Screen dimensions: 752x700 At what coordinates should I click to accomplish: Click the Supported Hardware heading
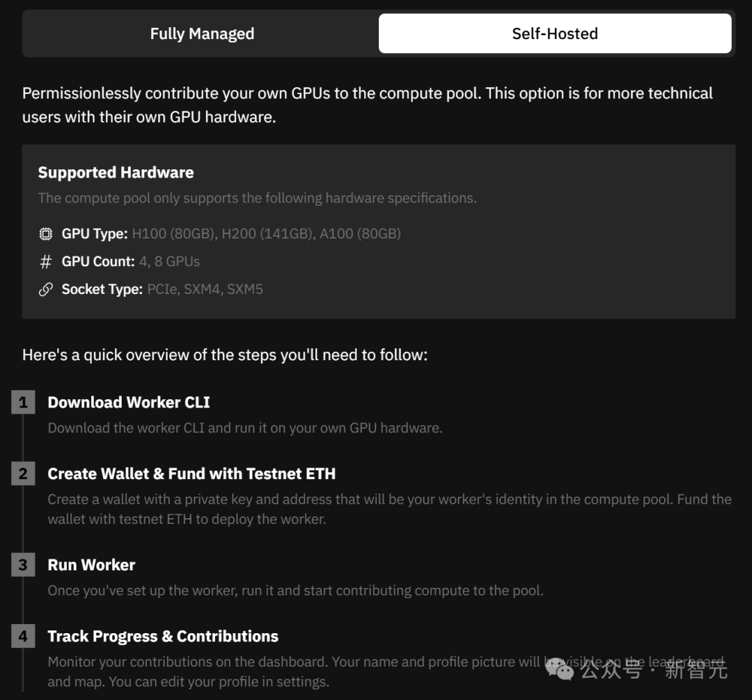(116, 172)
